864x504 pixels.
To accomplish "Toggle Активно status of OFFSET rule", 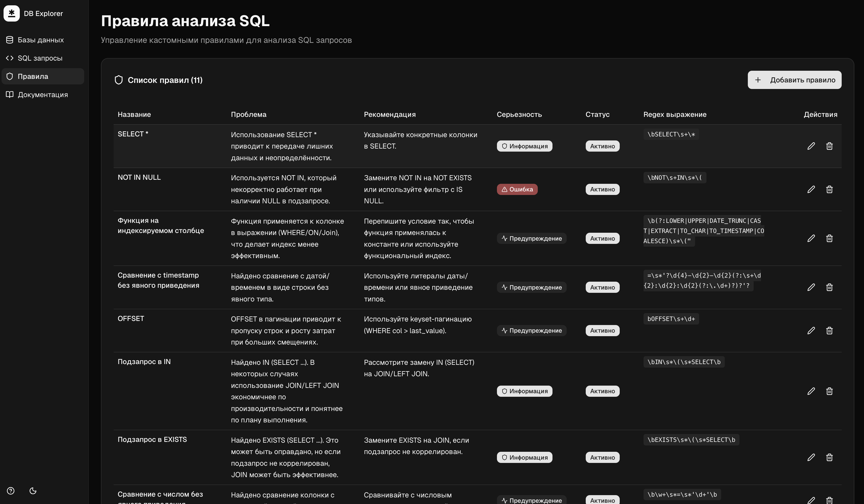I will [x=602, y=330].
